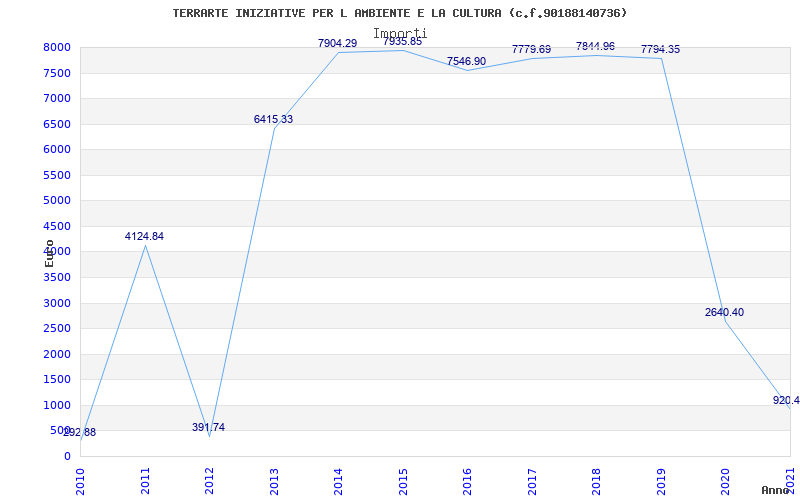Click x-axis year 2010
Viewport: 800px width, 500px height.
81,482
